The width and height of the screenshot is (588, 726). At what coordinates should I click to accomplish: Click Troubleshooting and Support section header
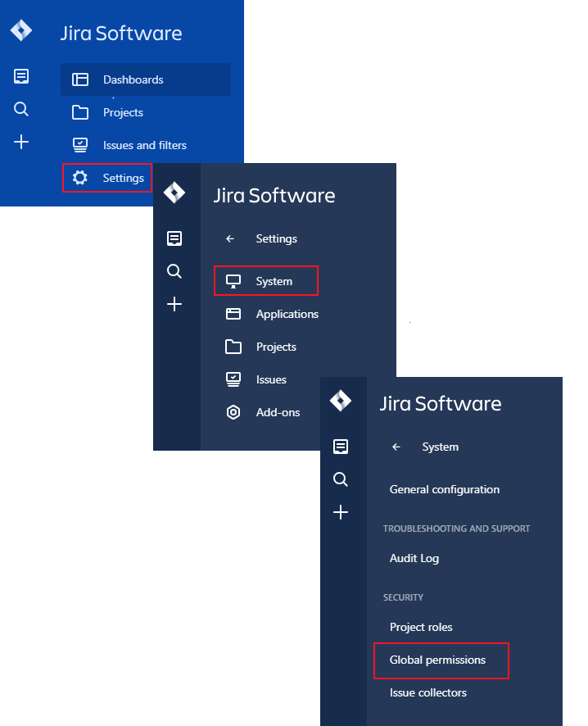click(457, 529)
